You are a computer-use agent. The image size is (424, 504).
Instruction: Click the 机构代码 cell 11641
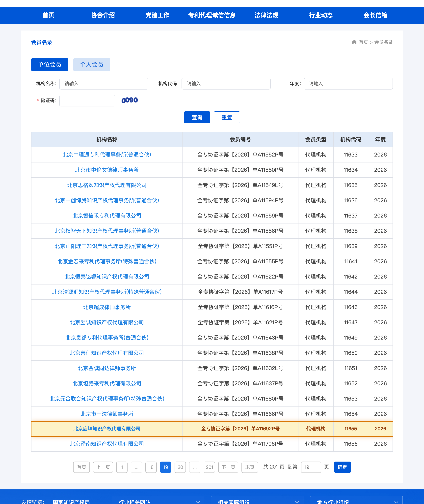350,261
